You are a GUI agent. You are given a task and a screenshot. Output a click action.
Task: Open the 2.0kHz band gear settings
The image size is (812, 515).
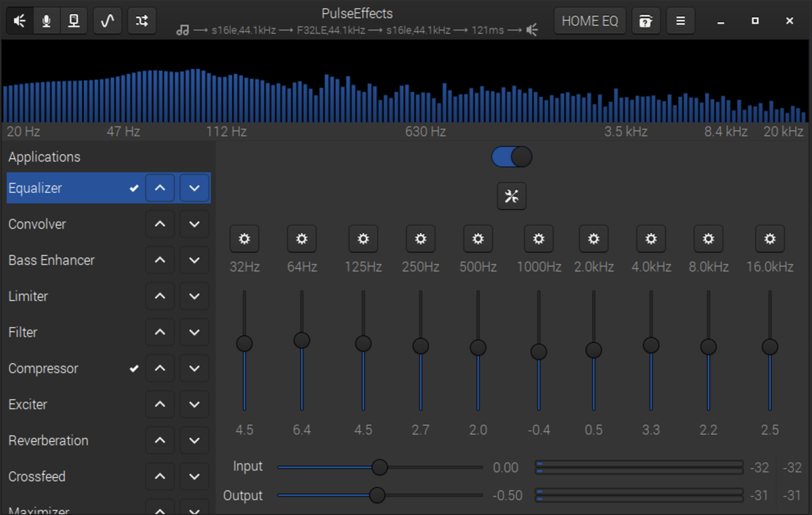(593, 239)
